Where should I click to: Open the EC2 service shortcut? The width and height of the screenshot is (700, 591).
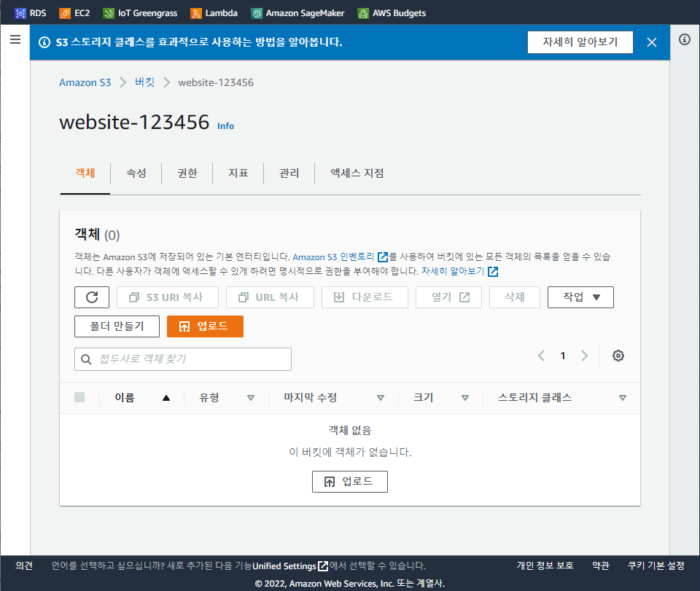click(74, 13)
